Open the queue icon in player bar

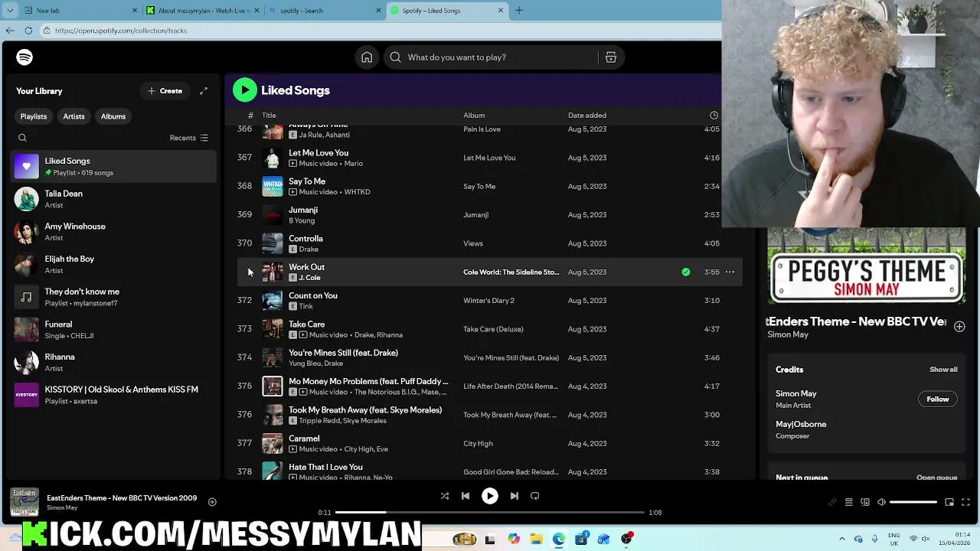coord(848,502)
